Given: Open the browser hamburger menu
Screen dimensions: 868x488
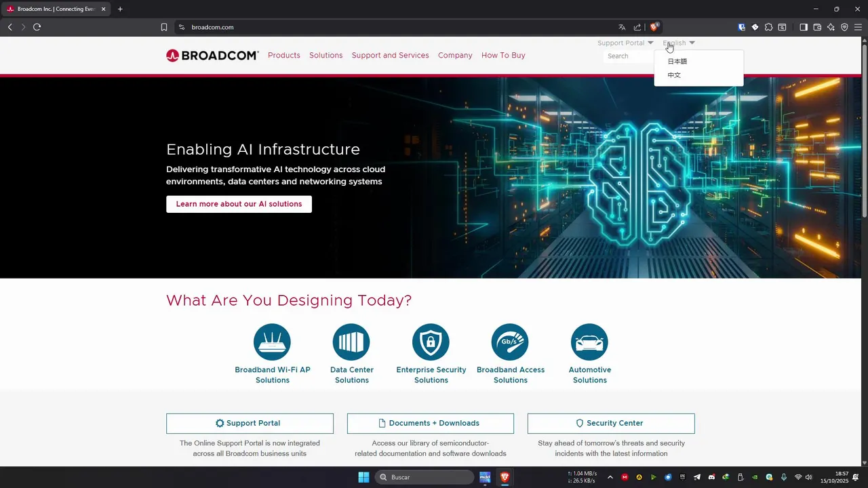Looking at the screenshot, I should [x=858, y=27].
